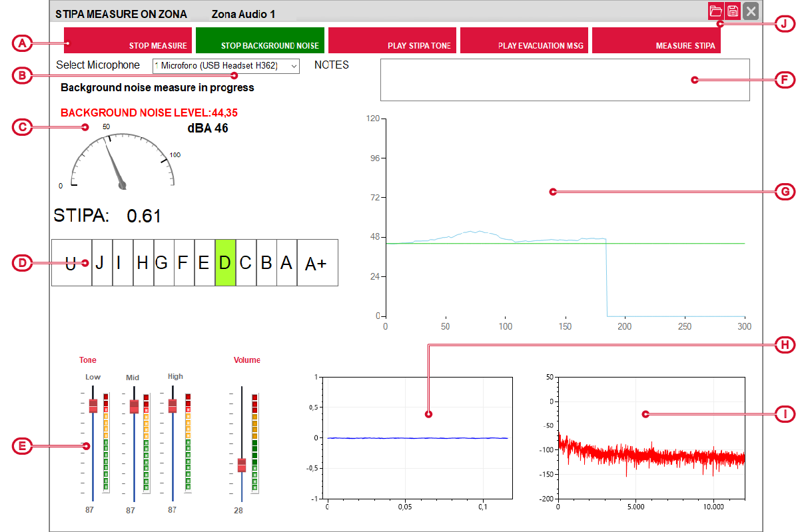This screenshot has width=812, height=532.
Task: Click the High tone slider handle
Action: point(173,405)
